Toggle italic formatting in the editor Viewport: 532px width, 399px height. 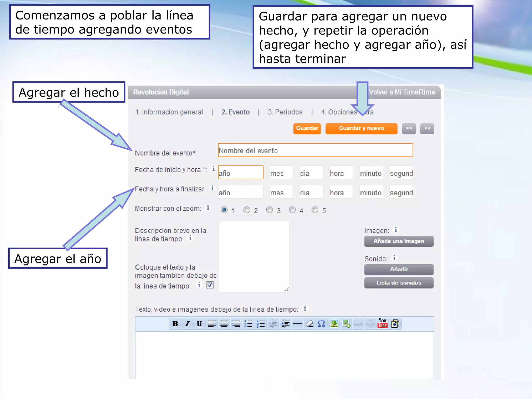187,324
